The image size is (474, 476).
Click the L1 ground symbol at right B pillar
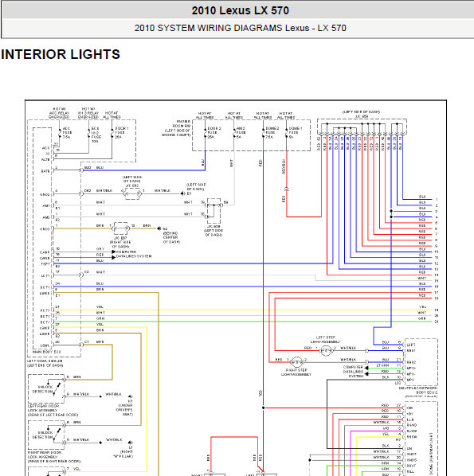click(130, 443)
